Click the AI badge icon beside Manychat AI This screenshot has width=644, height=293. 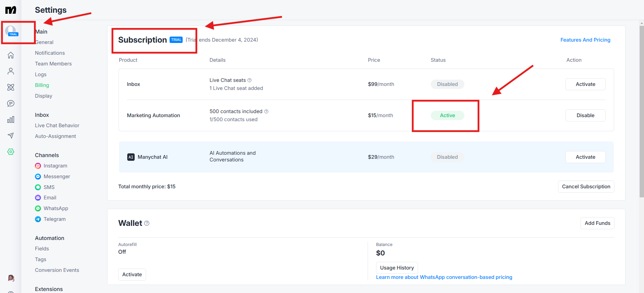click(131, 157)
